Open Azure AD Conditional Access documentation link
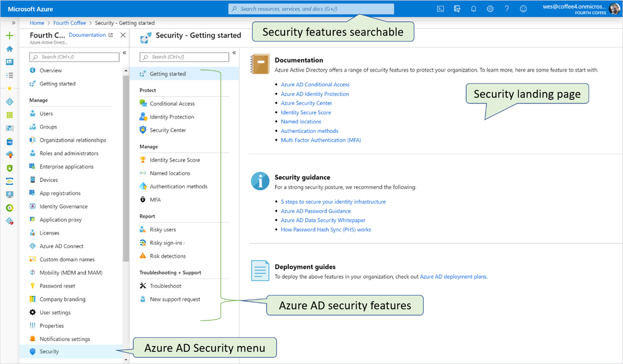The image size is (623, 364). pyautogui.click(x=315, y=85)
